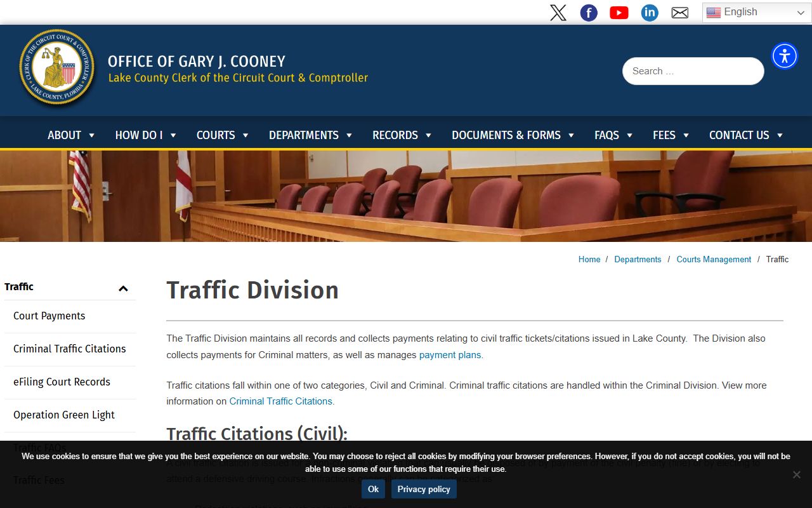Open the X (Twitter) social icon
Image resolution: width=812 pixels, height=508 pixels.
tap(558, 13)
